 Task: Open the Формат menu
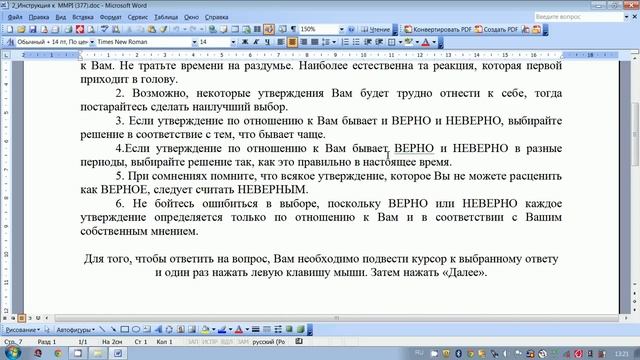111,17
